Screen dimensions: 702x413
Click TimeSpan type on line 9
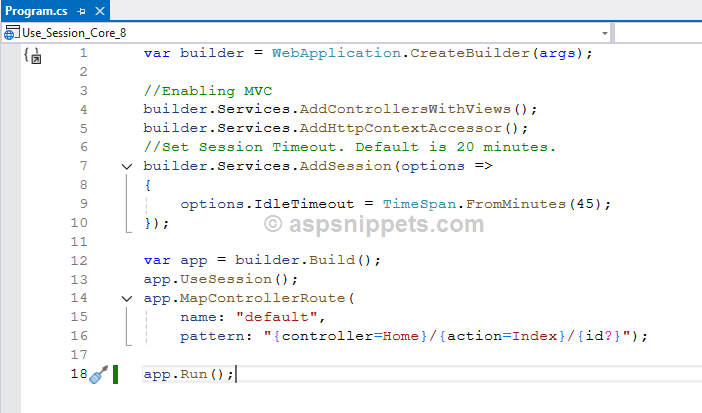click(419, 204)
